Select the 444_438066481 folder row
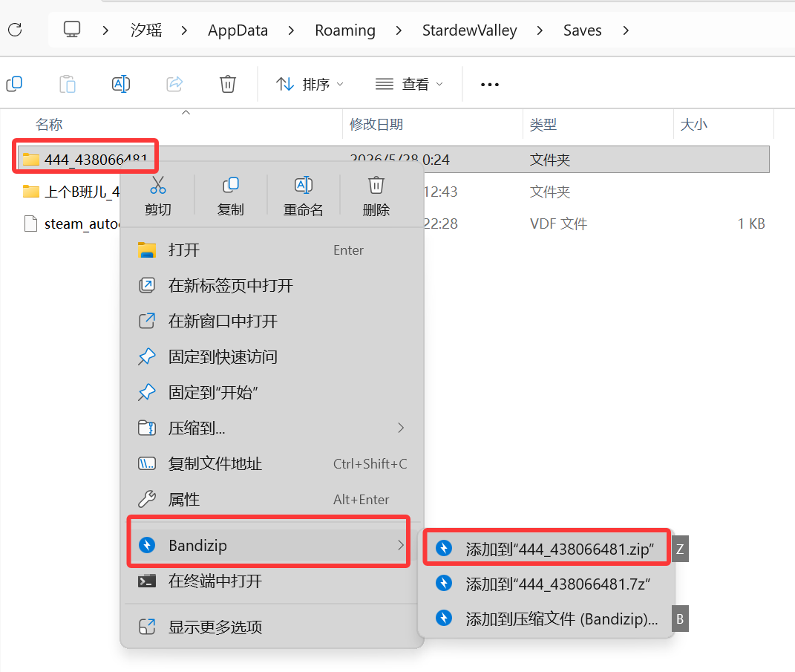 coord(393,159)
